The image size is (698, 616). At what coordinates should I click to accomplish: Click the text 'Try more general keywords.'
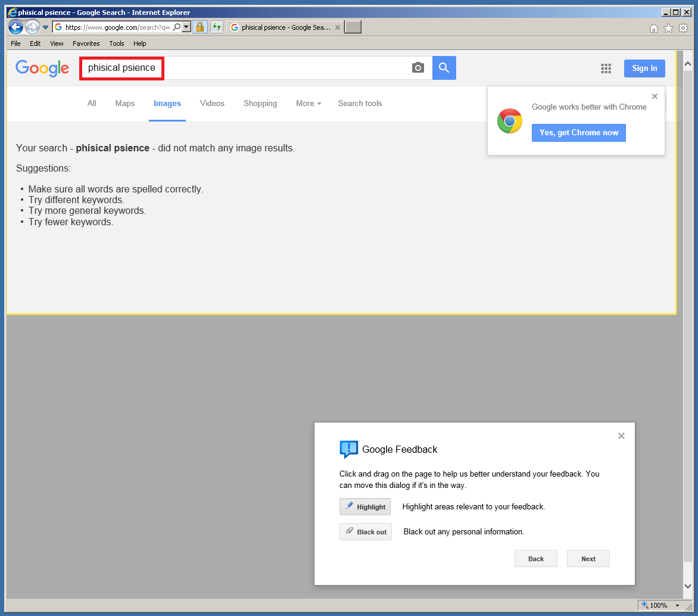pos(87,211)
